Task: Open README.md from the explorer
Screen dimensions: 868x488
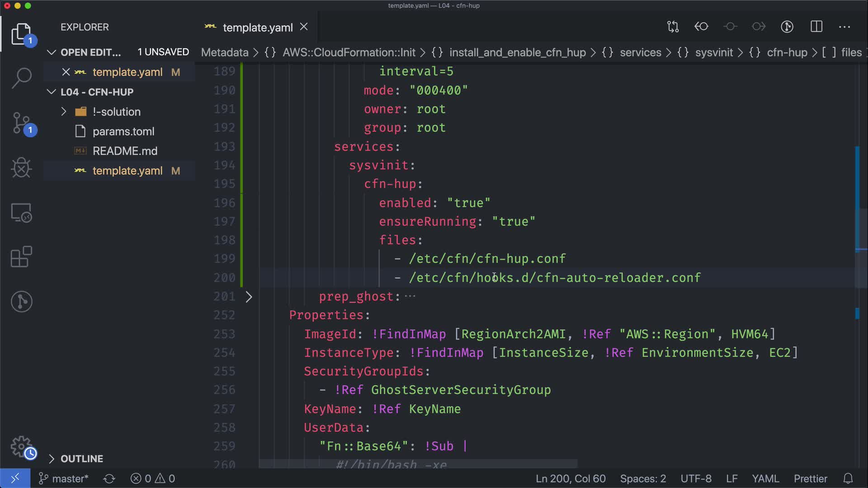Action: tap(125, 151)
